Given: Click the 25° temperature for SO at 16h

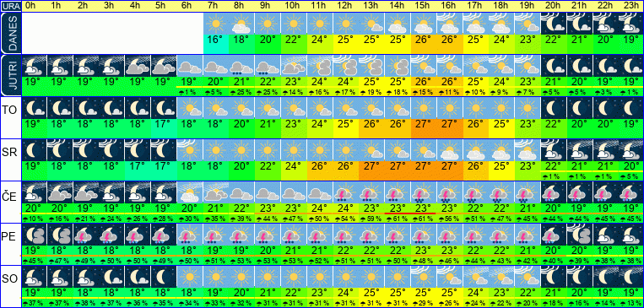Looking at the screenshot, I should pos(450,293).
